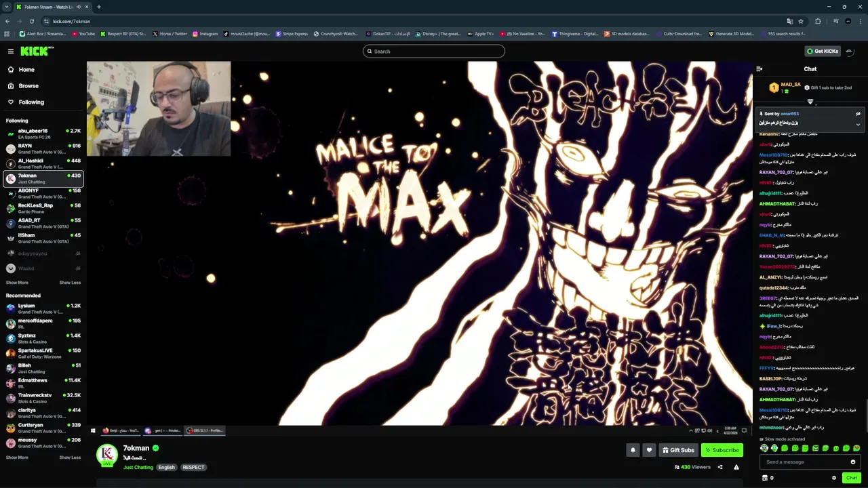Insert the first headphone emote
Screen dimensions: 868x488
pos(764,448)
